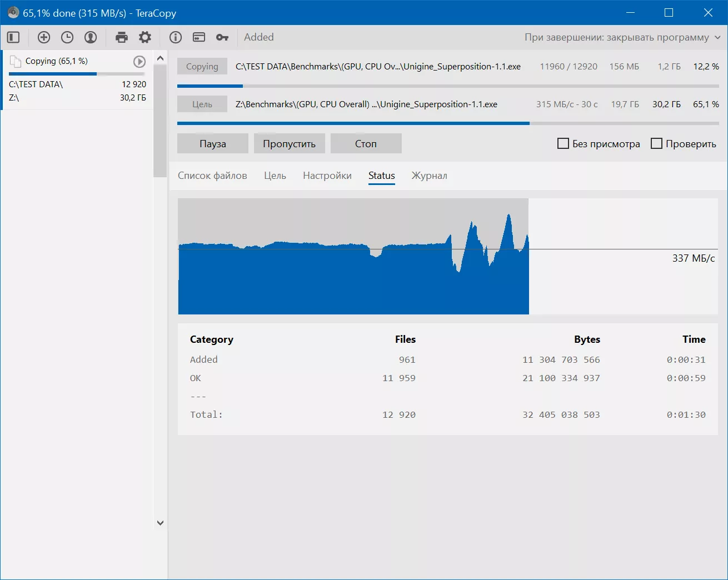Open the Настройки tab

pos(327,176)
